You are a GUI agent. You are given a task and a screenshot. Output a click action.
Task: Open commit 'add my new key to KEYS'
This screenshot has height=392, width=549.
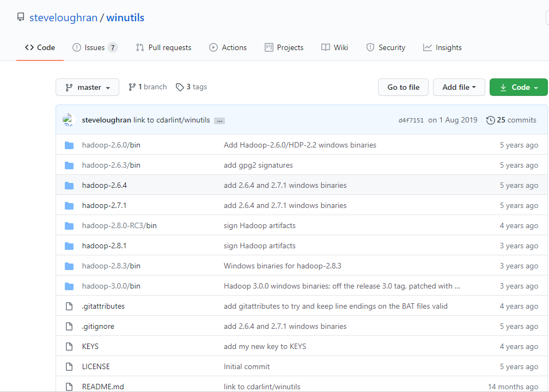point(265,346)
